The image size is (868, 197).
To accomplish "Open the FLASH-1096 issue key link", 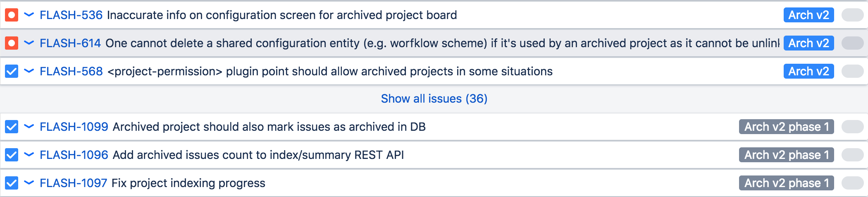I will click(x=74, y=155).
